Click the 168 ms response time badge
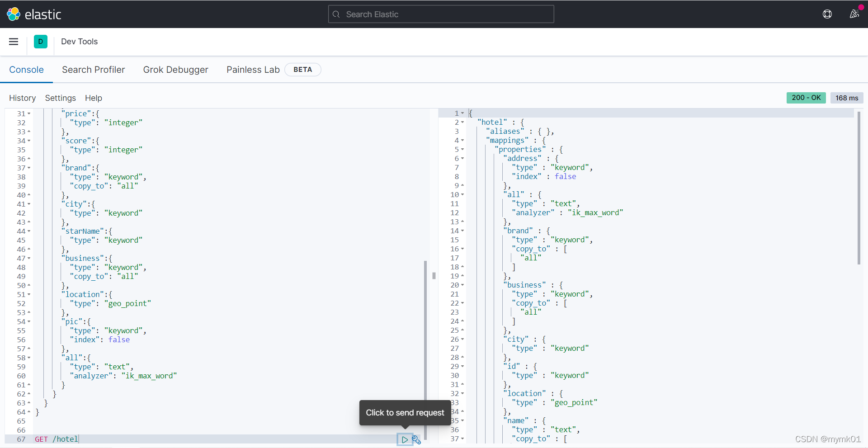The height and width of the screenshot is (448, 868). coord(847,98)
